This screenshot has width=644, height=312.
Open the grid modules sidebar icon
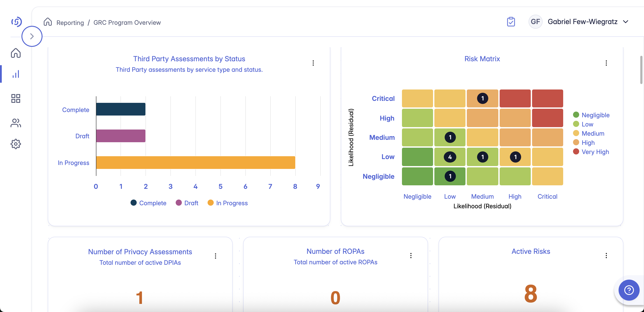(16, 98)
